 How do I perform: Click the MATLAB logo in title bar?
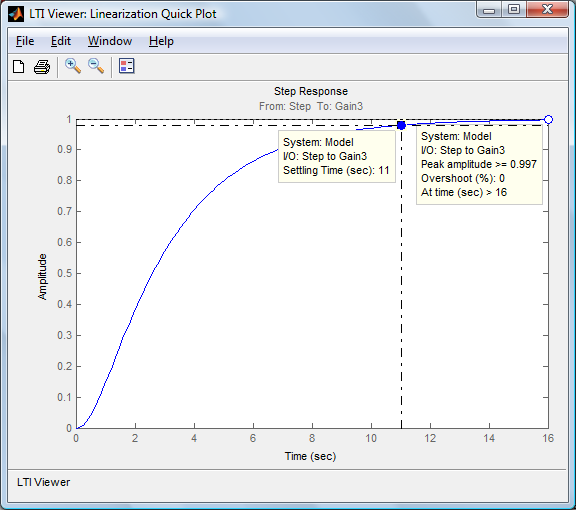16,14
